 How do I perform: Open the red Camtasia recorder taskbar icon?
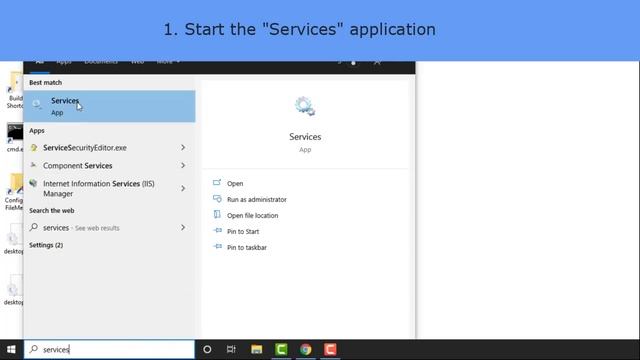[x=330, y=349]
